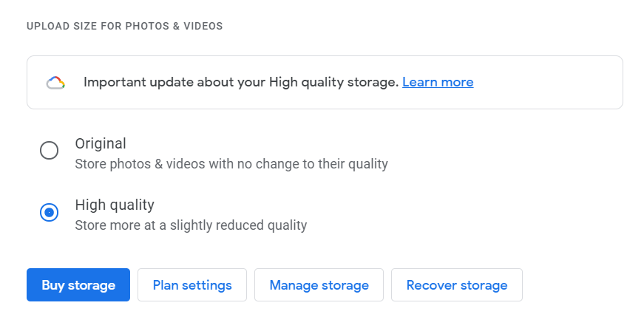The width and height of the screenshot is (644, 314).
Task: Select the High quality radio button
Action: click(49, 212)
